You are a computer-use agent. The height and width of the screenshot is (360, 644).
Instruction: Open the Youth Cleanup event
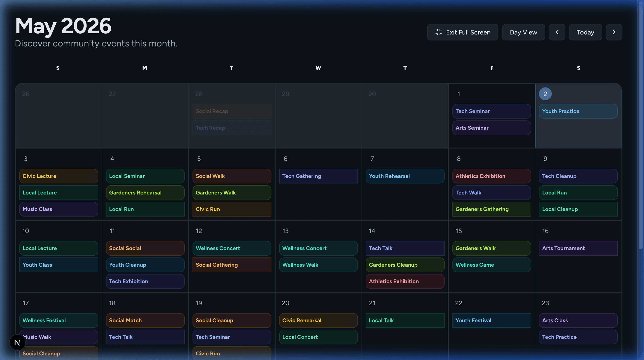coord(145,265)
